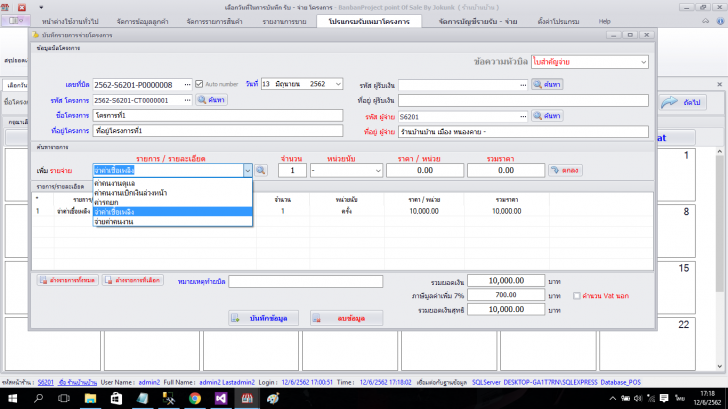Open the ตั้งค่าโปรแกรม menu tab

[558, 21]
